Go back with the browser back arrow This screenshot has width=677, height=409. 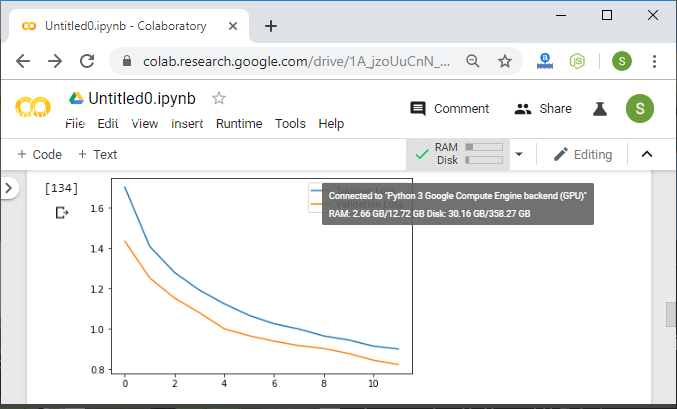22,61
